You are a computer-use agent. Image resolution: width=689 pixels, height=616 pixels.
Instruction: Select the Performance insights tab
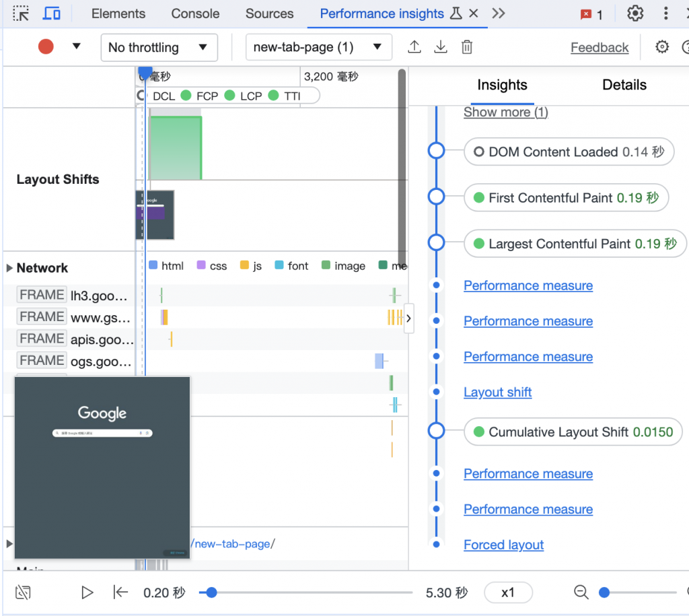[382, 13]
